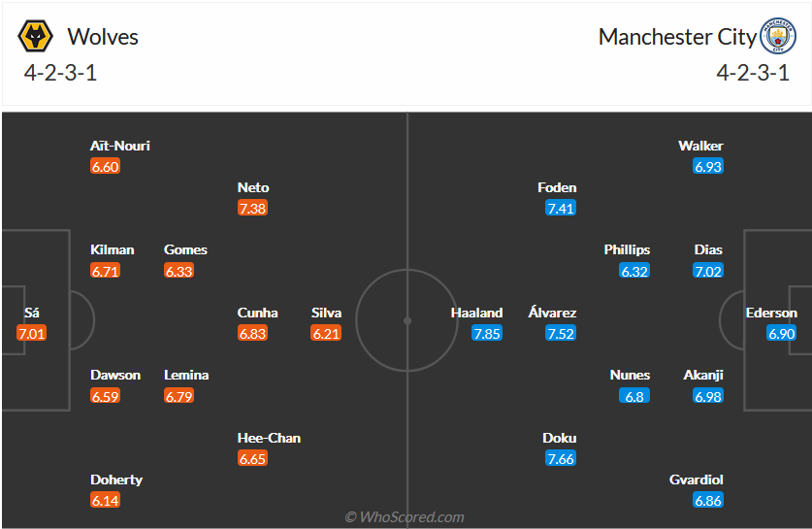The image size is (812, 529).
Task: Click Álvarez's 7.52 rating badge
Action: click(x=561, y=333)
